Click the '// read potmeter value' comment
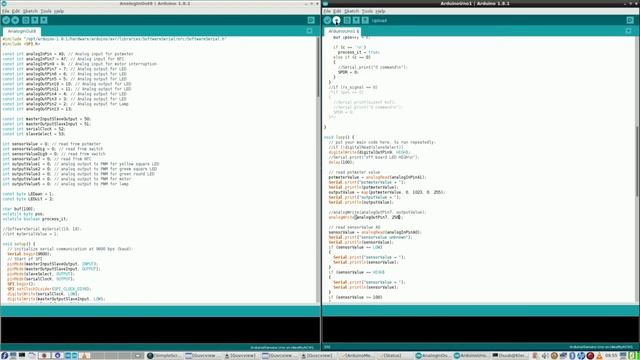This screenshot has width=640, height=360. tap(354, 172)
